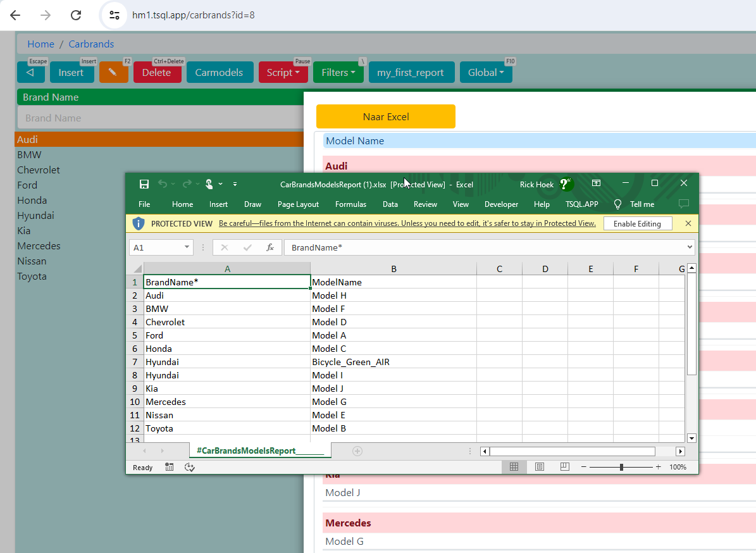Click the horizontal scroll right arrow
The width and height of the screenshot is (756, 553).
point(680,451)
